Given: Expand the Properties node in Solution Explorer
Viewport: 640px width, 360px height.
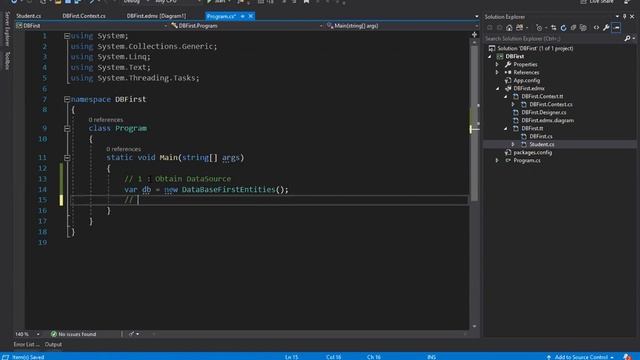Looking at the screenshot, I should pos(497,64).
